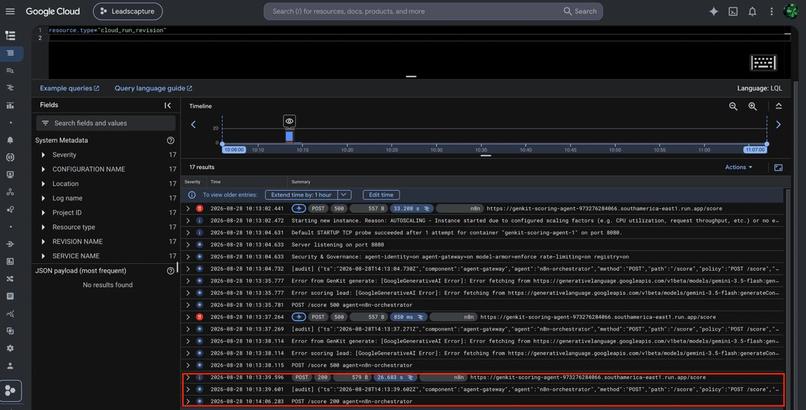Click the gear icon in the left sidebar
Screen dimensions: 806x410
click(x=10, y=348)
